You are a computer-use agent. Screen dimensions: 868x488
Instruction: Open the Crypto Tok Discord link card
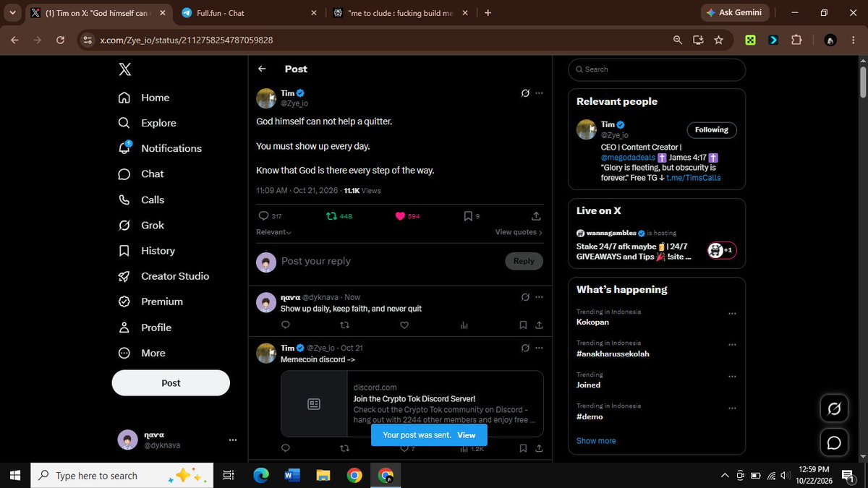tap(412, 403)
